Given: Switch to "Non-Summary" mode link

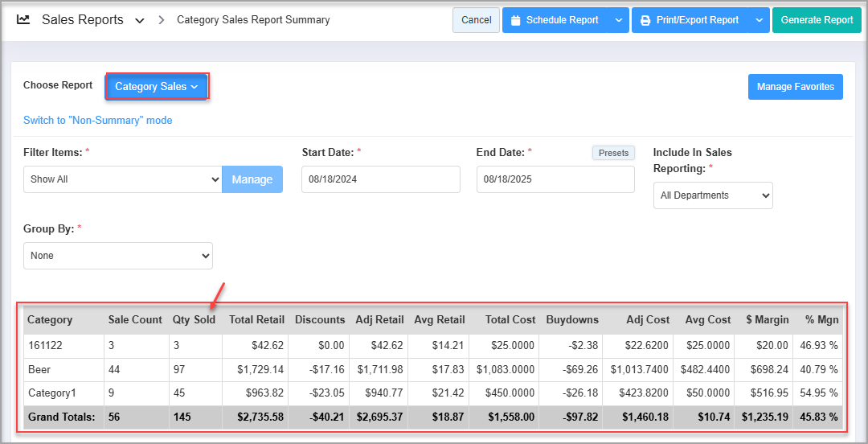Looking at the screenshot, I should [x=98, y=121].
